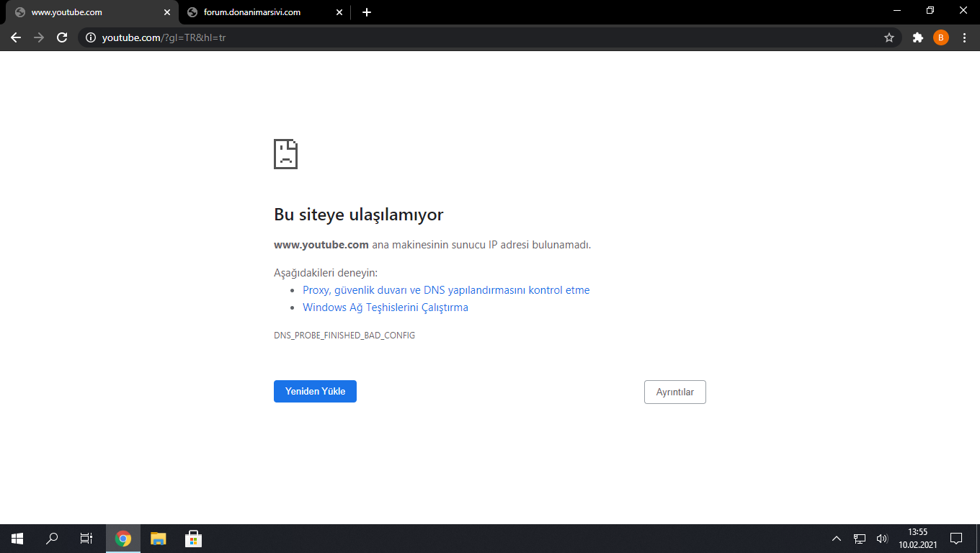Screen dimensions: 980x553
Task: Open site information icon in address bar
Action: tap(91, 37)
